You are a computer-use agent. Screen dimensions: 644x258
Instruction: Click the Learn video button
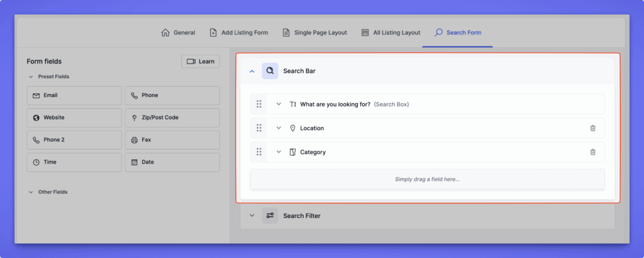pyautogui.click(x=200, y=61)
